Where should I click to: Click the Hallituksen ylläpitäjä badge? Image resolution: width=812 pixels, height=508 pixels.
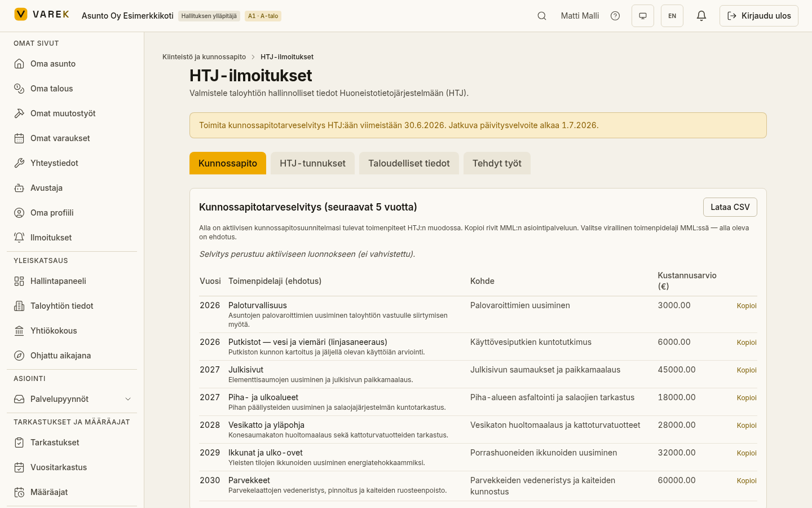click(x=209, y=16)
